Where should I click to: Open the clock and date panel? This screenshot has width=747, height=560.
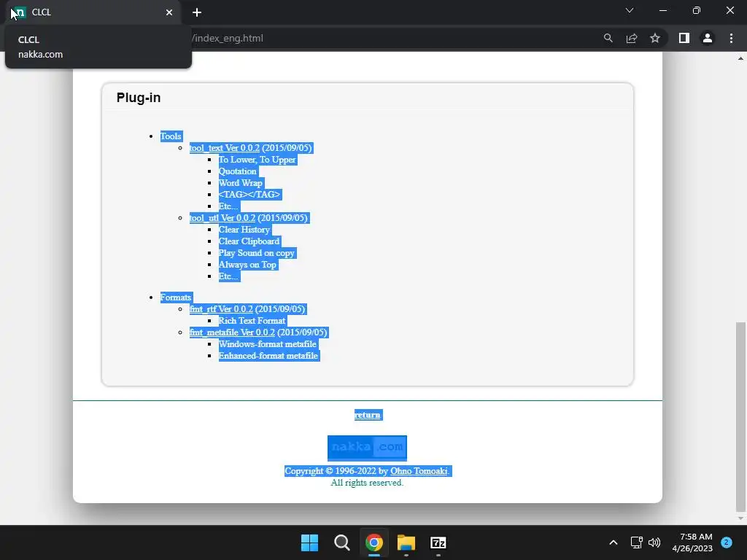click(x=692, y=542)
